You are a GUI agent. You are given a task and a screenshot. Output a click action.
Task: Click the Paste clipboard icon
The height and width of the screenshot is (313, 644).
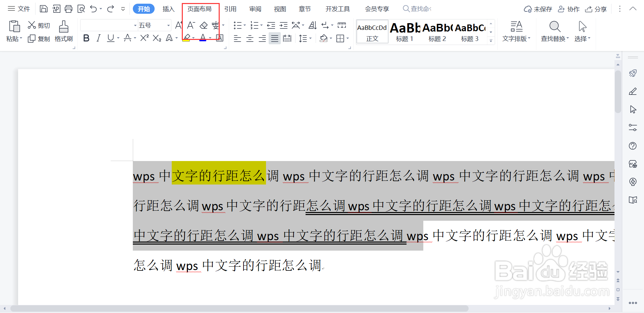click(x=14, y=27)
